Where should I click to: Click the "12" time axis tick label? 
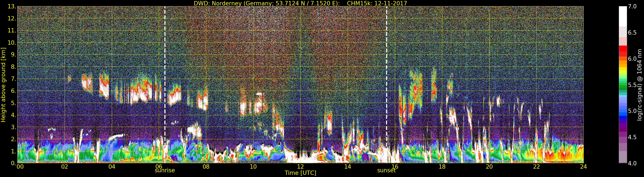[x=300, y=166]
